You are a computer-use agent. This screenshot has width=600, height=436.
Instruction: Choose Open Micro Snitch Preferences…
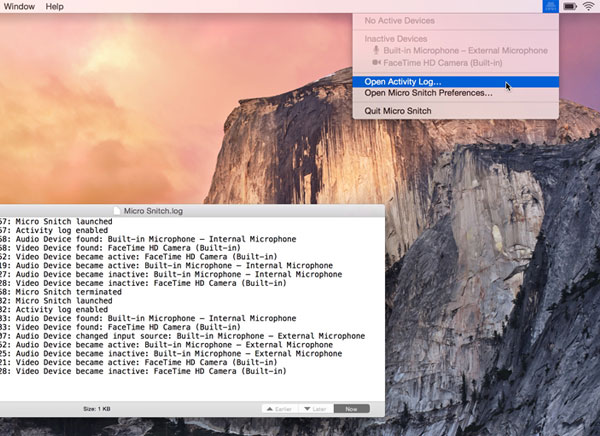455,93
